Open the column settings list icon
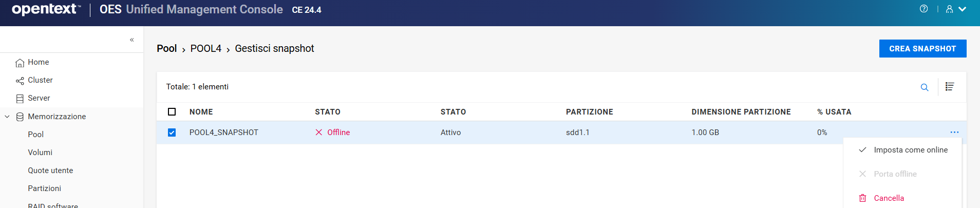The width and height of the screenshot is (980, 208). [950, 87]
